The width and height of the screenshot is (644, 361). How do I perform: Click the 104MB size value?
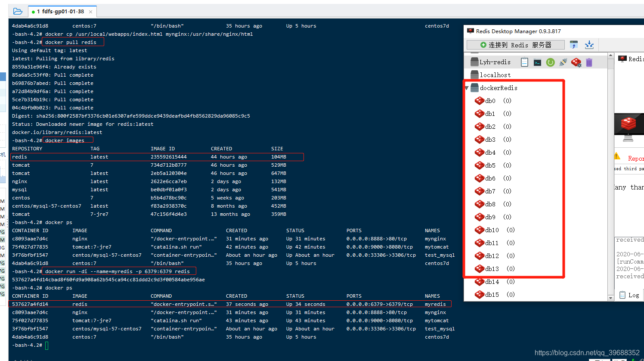coord(279,157)
